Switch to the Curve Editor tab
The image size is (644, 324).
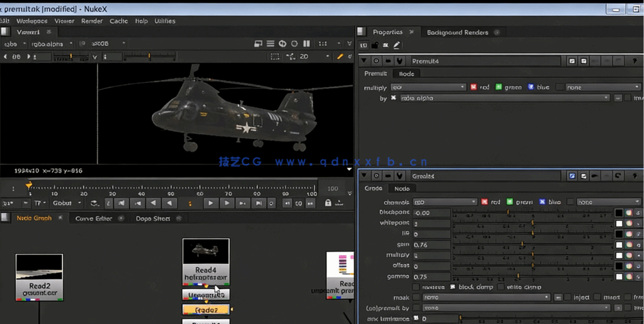(94, 218)
